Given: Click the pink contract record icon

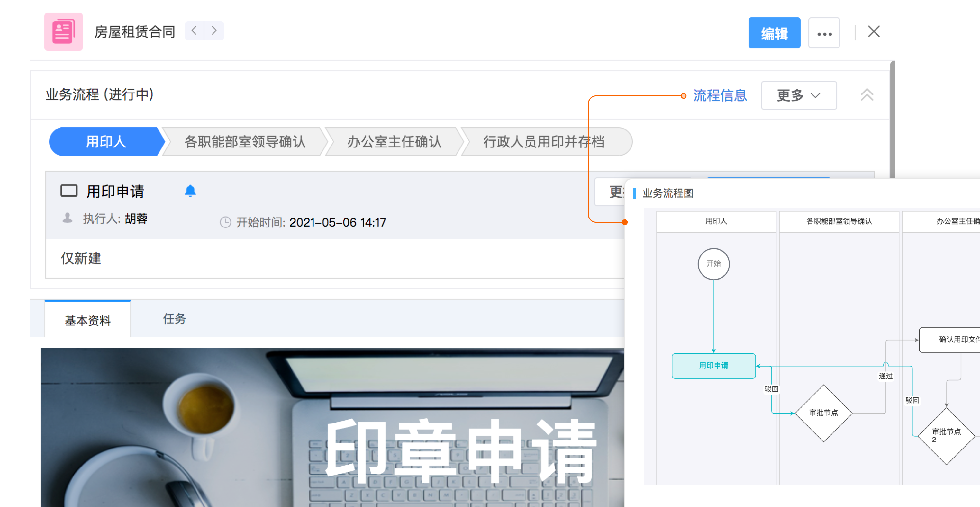Looking at the screenshot, I should tap(64, 32).
